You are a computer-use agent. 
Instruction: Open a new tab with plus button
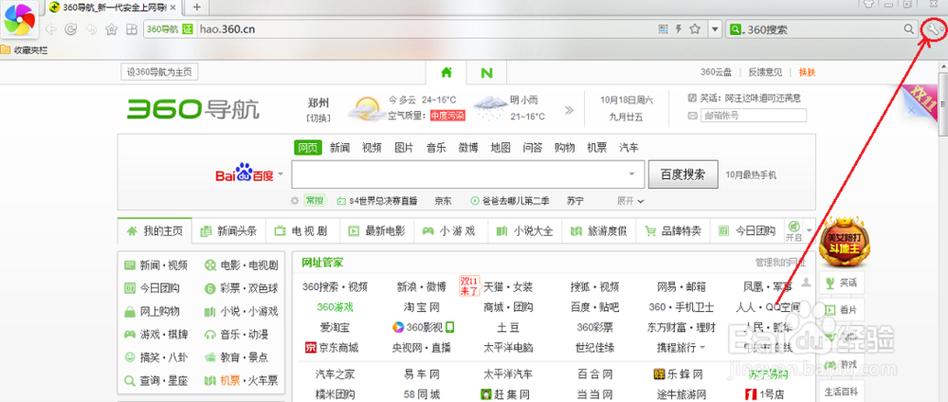coord(196,7)
